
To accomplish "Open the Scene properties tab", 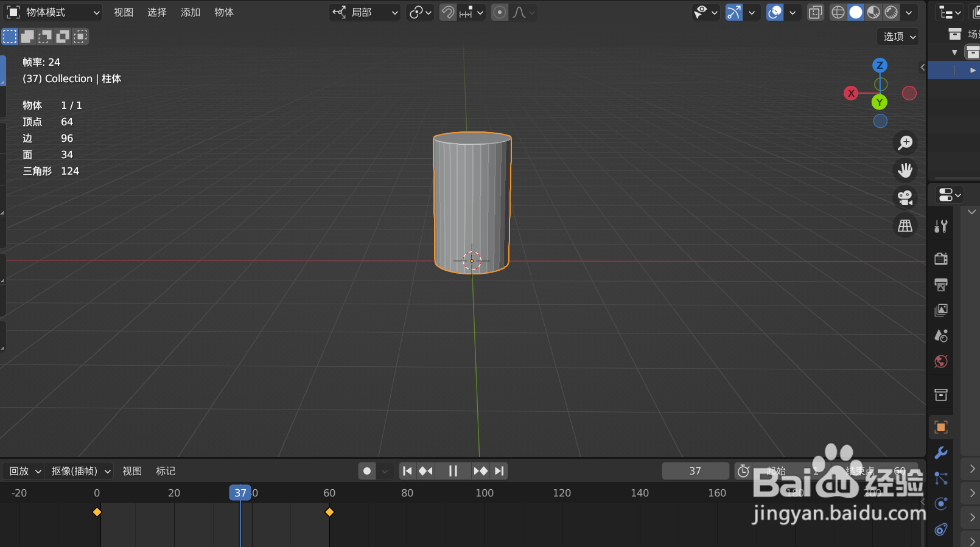I will point(941,336).
